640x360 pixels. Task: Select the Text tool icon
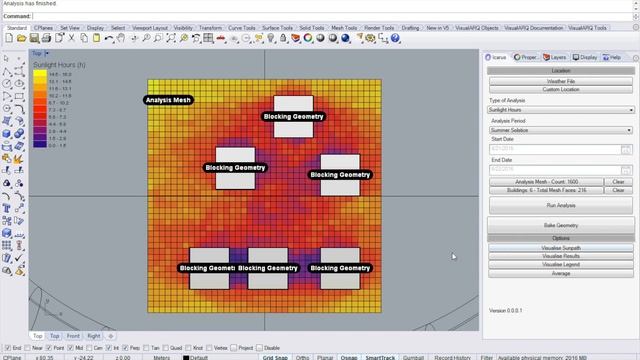7,209
